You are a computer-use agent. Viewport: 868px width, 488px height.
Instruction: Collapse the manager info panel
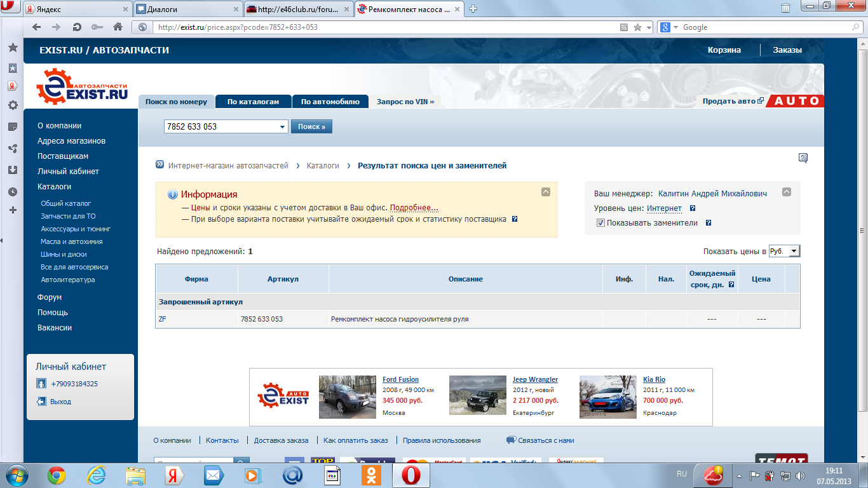pyautogui.click(x=787, y=192)
